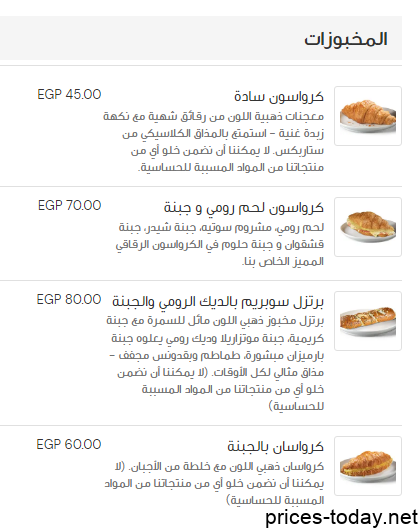Image resolution: width=418 pixels, height=528 pixels.
Task: Click the EGP 70.00 price
Action: [69, 205]
